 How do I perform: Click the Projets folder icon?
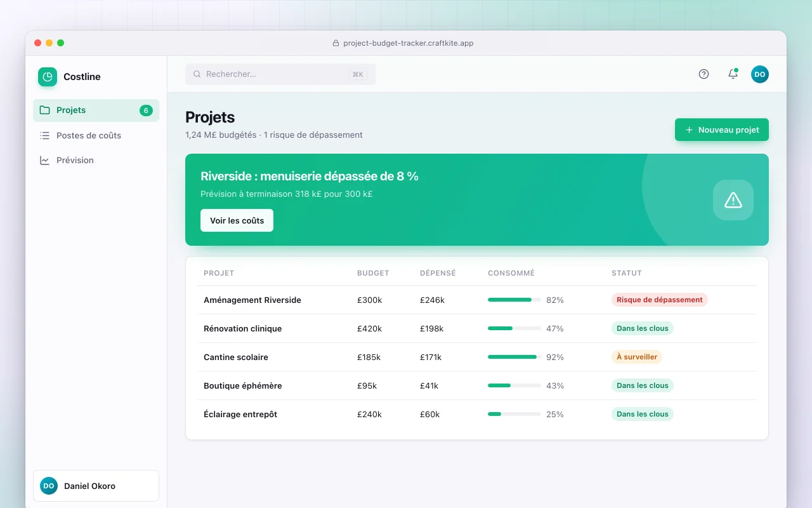tap(45, 110)
